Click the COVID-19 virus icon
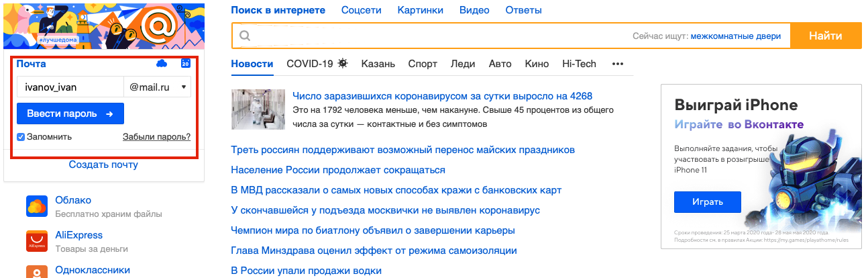This screenshot has height=278, width=868. [343, 64]
